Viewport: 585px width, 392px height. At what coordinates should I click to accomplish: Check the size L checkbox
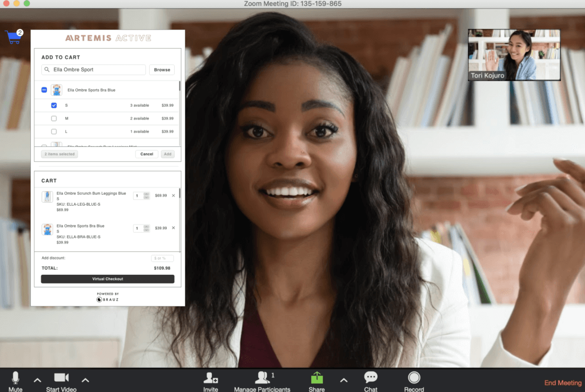tap(54, 131)
